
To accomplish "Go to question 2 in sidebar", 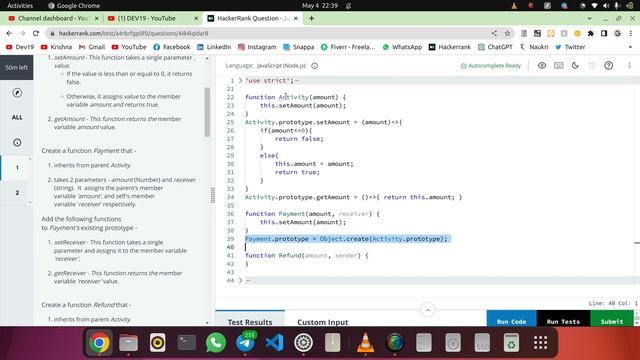I will click(x=17, y=193).
